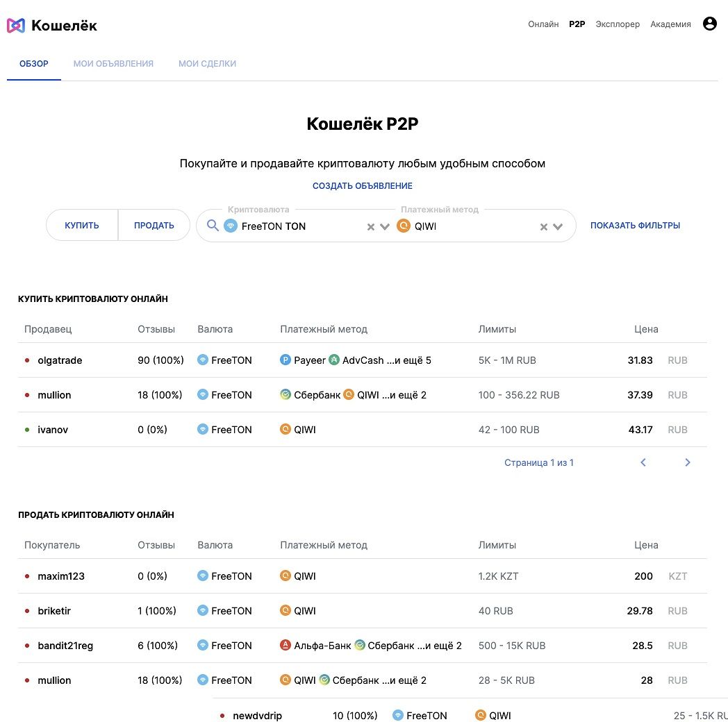Click Альфа-Банк icon in bandit21reg row
The image size is (728, 722).
(286, 645)
